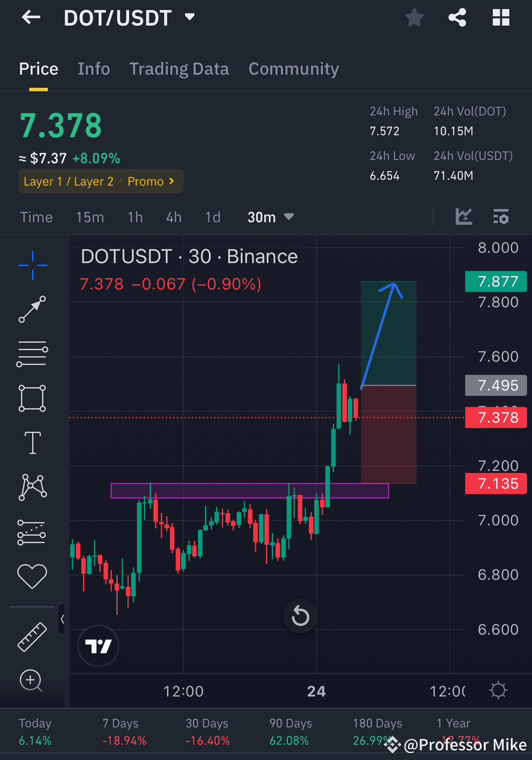Open the Info tab
The width and height of the screenshot is (532, 760).
[x=94, y=69]
